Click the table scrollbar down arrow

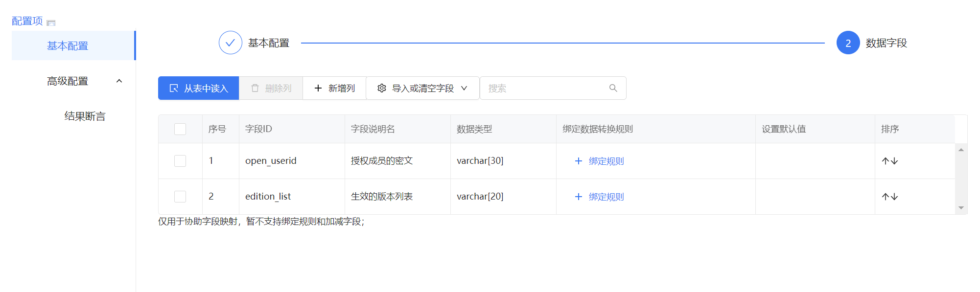click(961, 208)
